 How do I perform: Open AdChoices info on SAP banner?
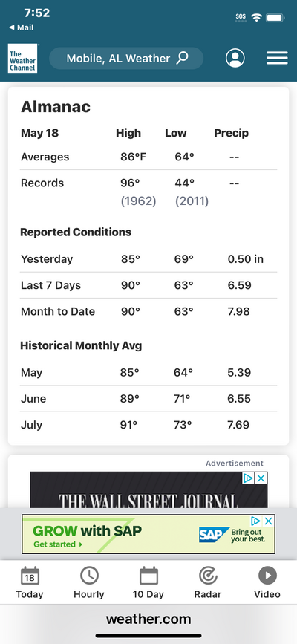point(256,521)
